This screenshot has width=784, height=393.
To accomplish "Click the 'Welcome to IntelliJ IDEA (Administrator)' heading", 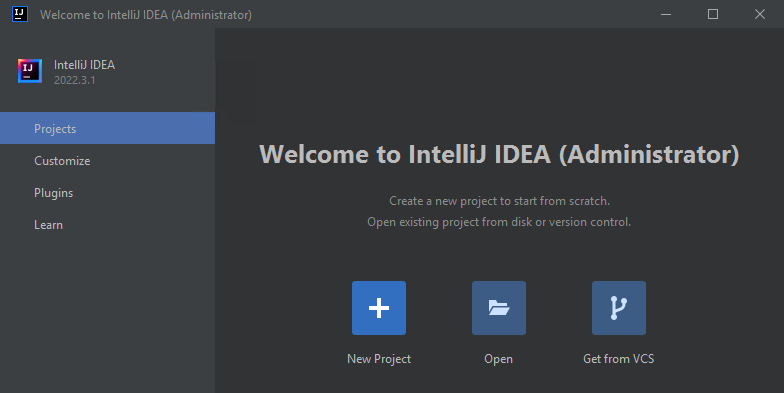I will [499, 154].
